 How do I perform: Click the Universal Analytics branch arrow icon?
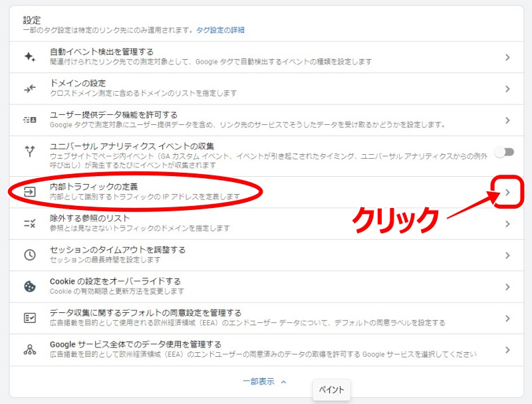[30, 151]
